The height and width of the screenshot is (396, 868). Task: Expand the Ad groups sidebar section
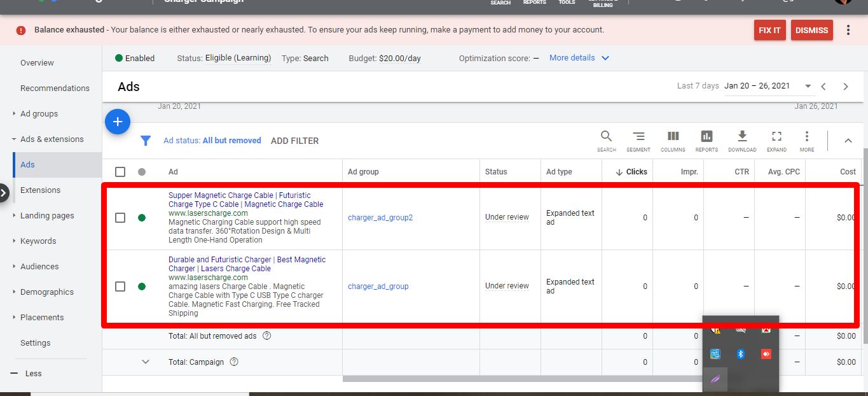click(x=39, y=114)
